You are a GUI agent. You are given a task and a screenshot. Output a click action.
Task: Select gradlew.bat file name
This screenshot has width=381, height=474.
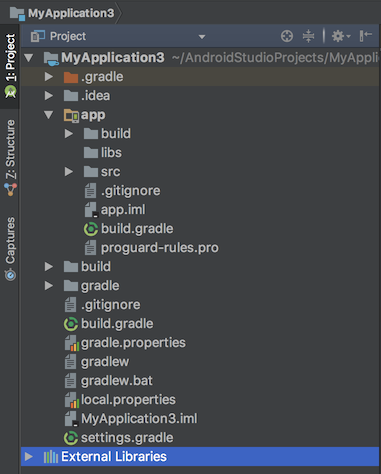[x=117, y=381]
